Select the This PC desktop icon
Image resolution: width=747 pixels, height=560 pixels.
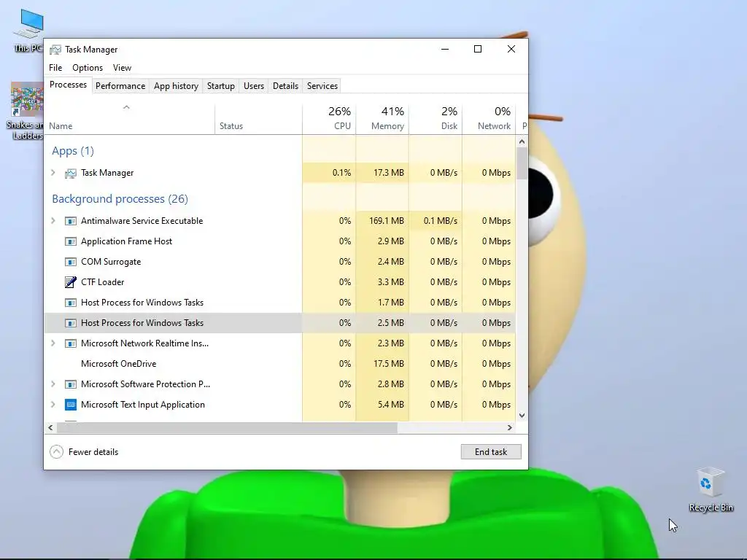pos(29,31)
